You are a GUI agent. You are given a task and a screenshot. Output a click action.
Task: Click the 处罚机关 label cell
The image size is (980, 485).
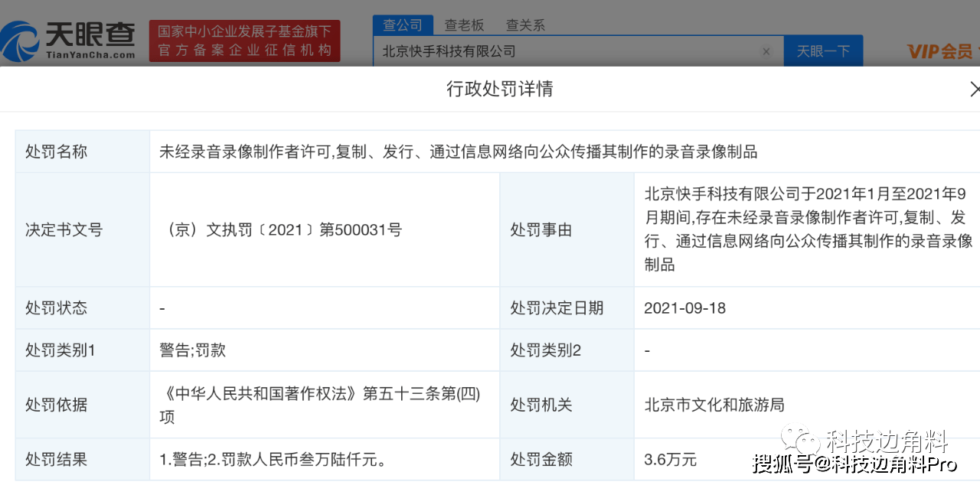point(567,405)
